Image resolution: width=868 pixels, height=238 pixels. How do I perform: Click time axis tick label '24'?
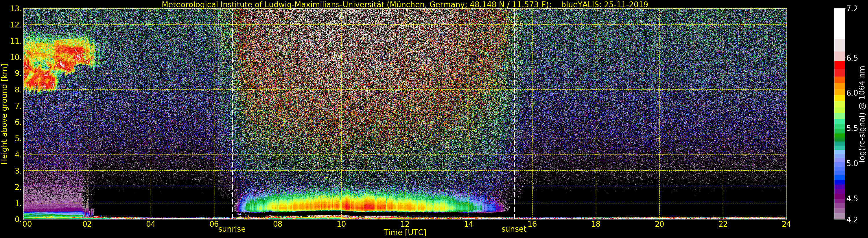786,224
